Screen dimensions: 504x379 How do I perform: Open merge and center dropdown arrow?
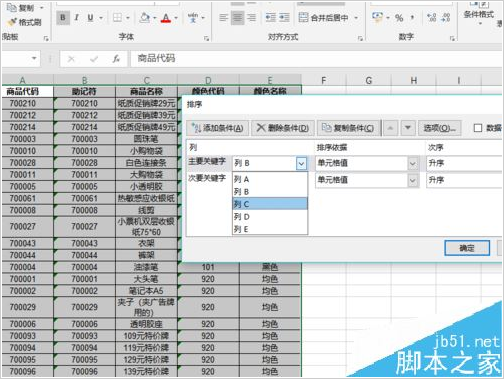pos(356,18)
